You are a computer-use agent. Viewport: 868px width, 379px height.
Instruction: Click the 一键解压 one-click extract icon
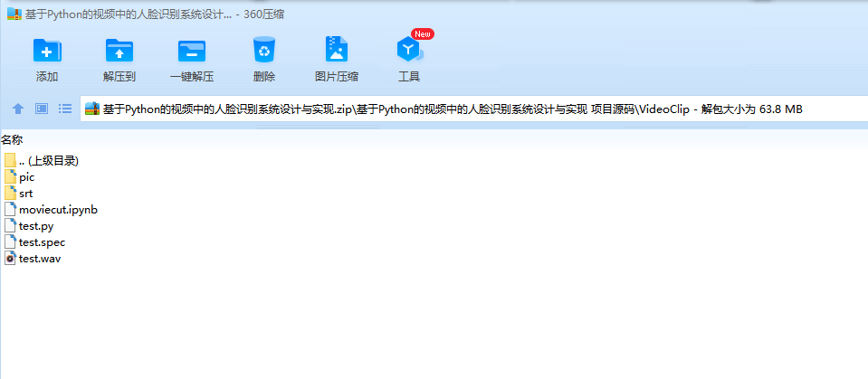[x=192, y=51]
